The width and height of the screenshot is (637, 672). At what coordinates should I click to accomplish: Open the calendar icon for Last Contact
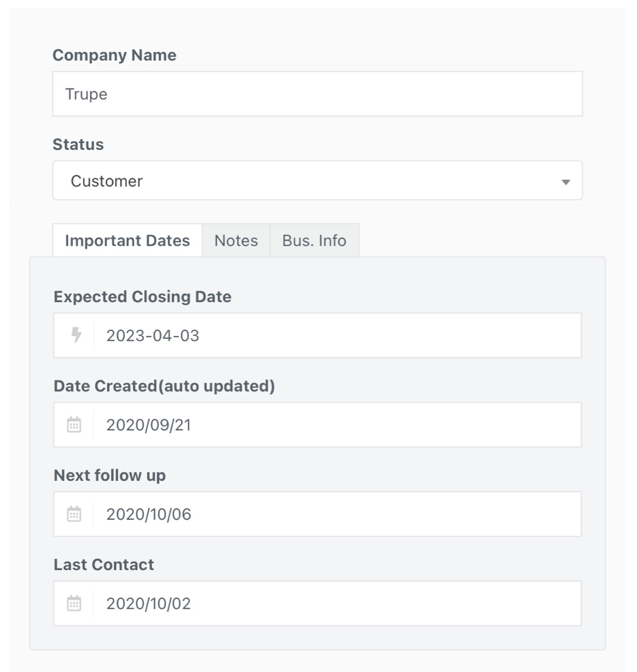click(x=74, y=603)
